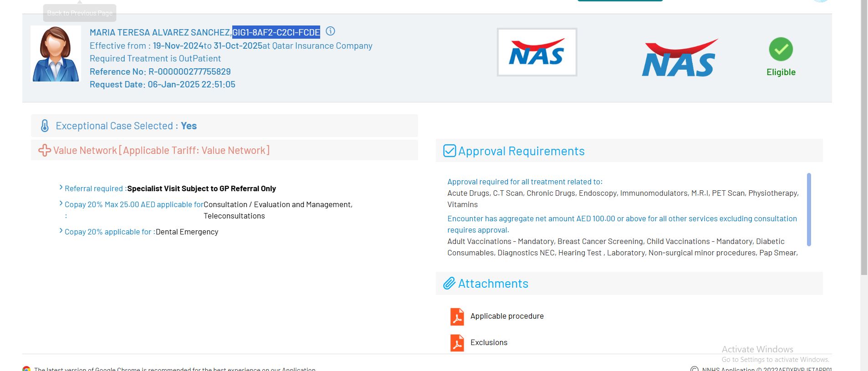Open the Applicable procedure PDF icon
This screenshot has width=868, height=371.
click(457, 317)
